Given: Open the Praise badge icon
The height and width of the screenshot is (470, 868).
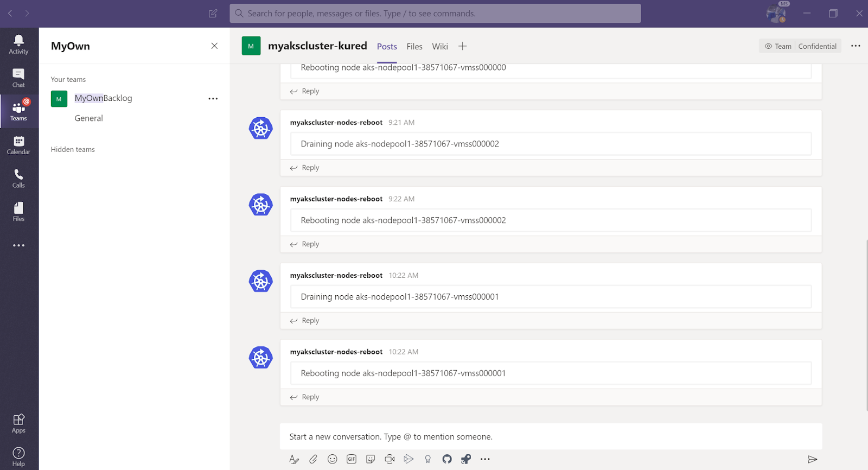Looking at the screenshot, I should pyautogui.click(x=428, y=459).
